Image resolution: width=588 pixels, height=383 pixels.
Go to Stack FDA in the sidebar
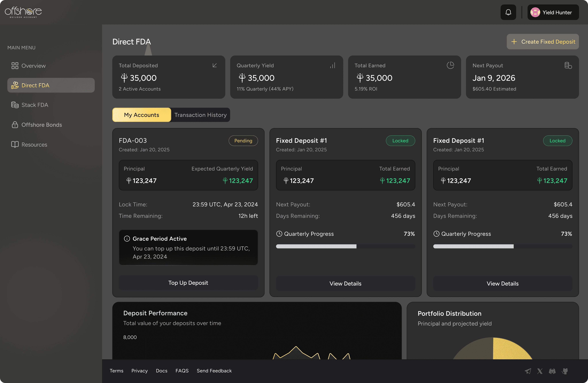(x=35, y=105)
